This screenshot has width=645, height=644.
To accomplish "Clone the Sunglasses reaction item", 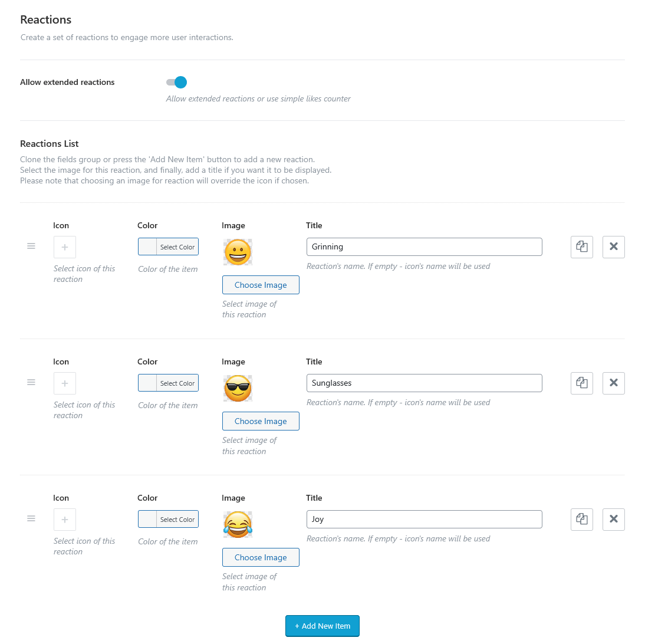I will pos(582,383).
